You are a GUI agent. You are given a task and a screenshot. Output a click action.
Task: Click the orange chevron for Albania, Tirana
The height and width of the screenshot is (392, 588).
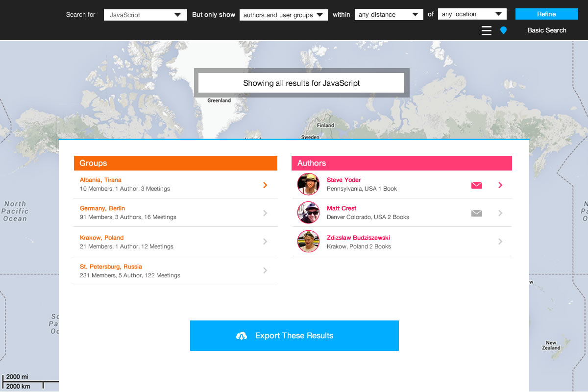(265, 185)
